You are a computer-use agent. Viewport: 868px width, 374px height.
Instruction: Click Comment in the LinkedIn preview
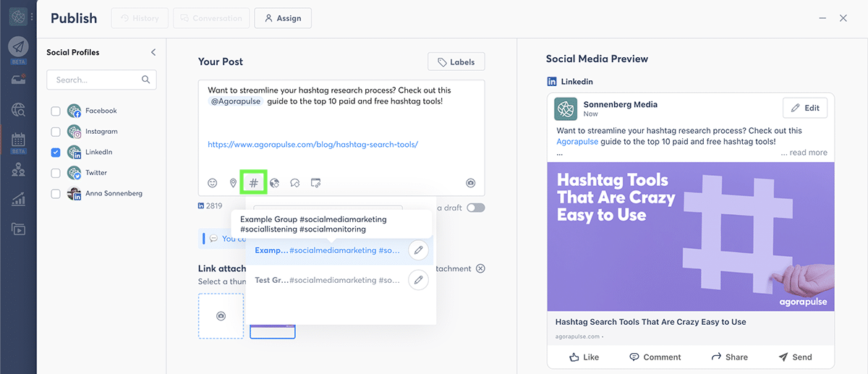[x=655, y=357]
